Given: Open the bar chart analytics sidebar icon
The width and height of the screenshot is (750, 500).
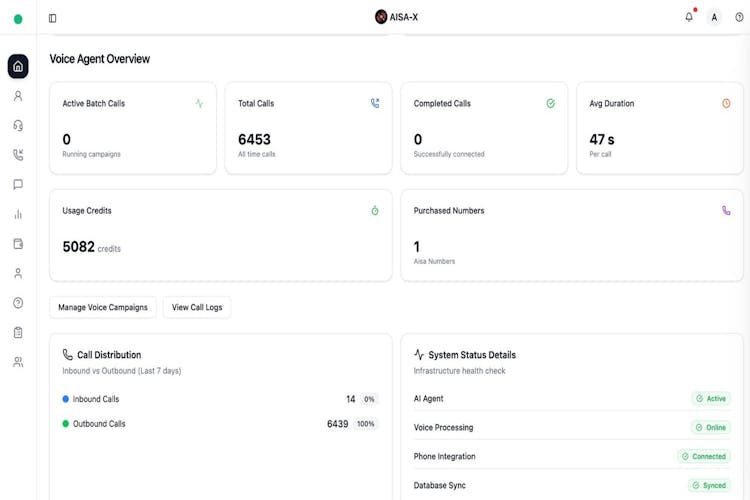Looking at the screenshot, I should (x=18, y=214).
